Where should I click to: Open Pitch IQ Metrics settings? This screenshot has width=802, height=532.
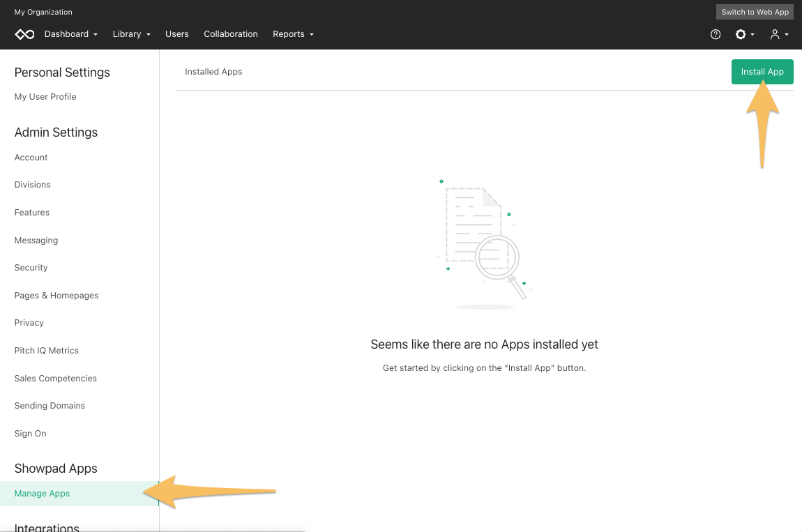tap(47, 351)
